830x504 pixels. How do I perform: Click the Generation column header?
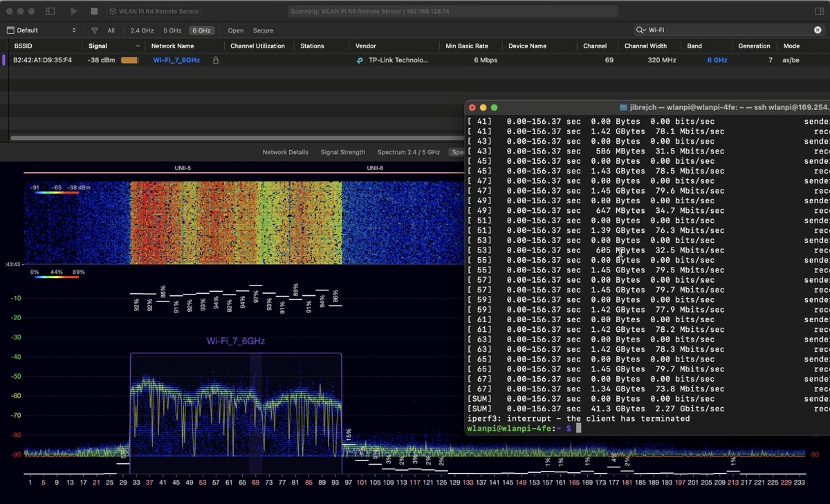(x=754, y=46)
